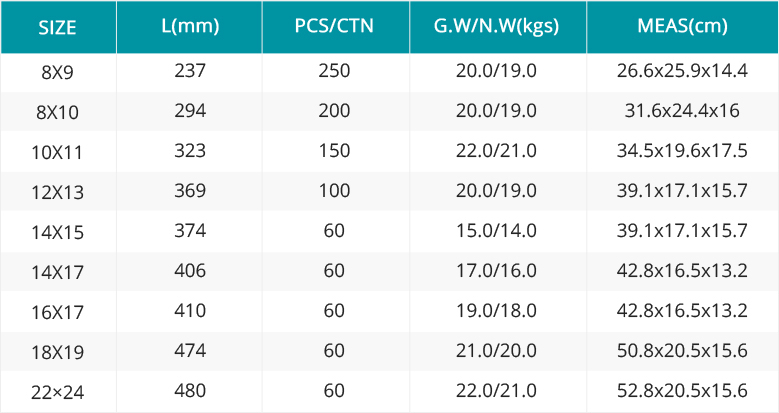Click the length value 237
Image resolution: width=779 pixels, height=413 pixels.
(x=190, y=71)
